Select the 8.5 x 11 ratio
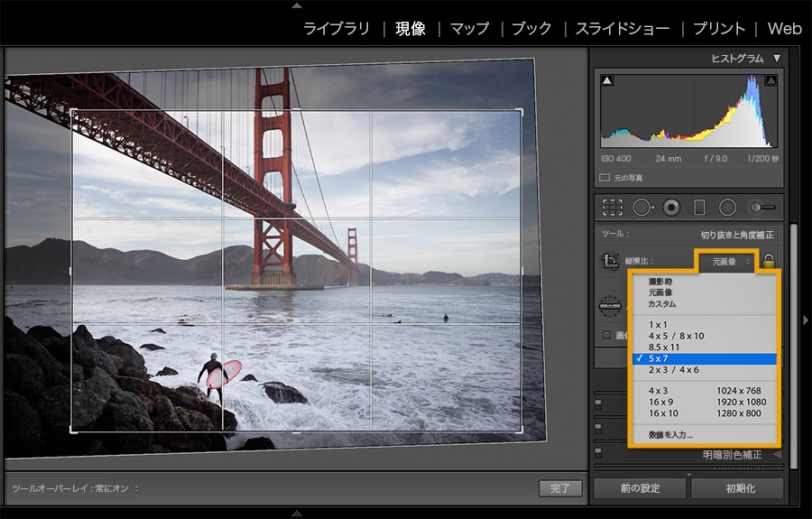 (705, 348)
